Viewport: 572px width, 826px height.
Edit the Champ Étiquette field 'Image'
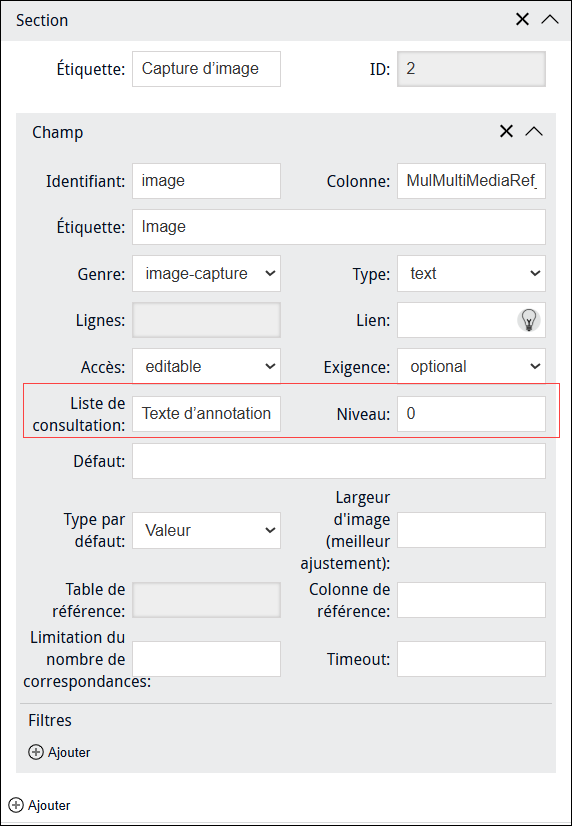(339, 227)
